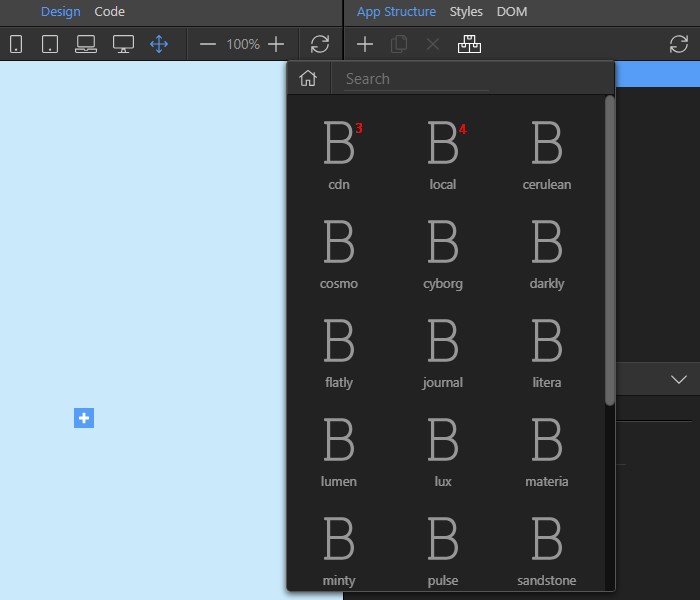
Task: Open the App Structure tab
Action: click(x=396, y=12)
